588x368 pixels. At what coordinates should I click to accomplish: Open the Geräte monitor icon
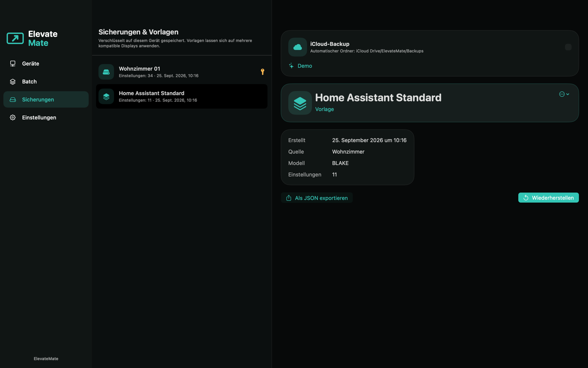13,63
